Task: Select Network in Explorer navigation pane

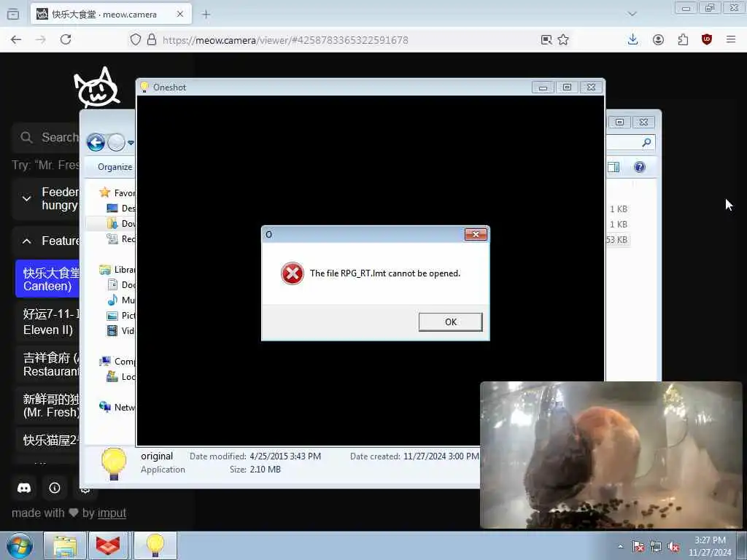Action: coord(117,407)
